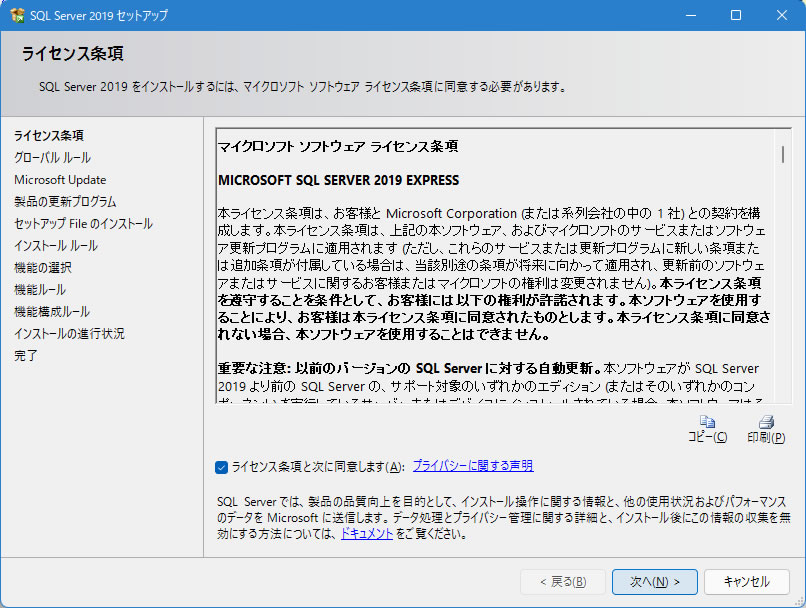Viewport: 806px width, 608px height.
Task: Click the license text scrollbar thumb
Action: tap(782, 153)
